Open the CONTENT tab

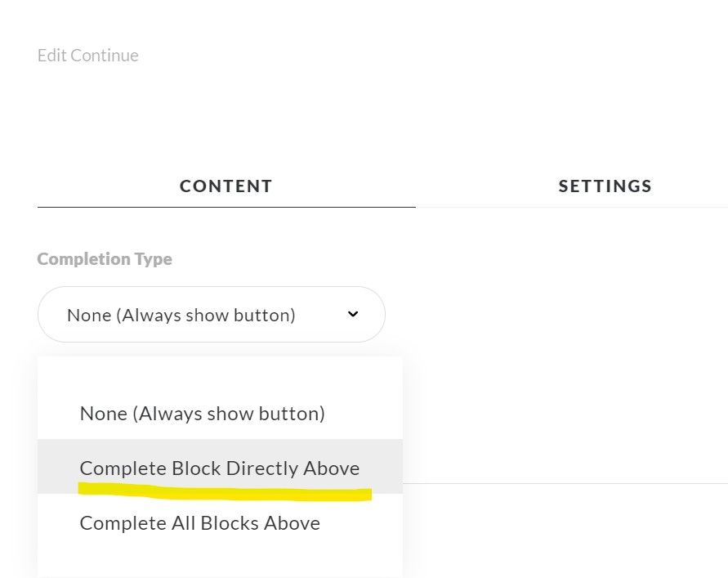[x=226, y=186]
